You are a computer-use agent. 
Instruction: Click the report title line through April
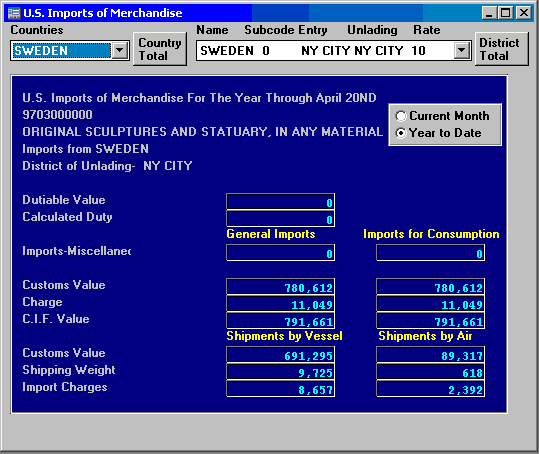tap(199, 98)
